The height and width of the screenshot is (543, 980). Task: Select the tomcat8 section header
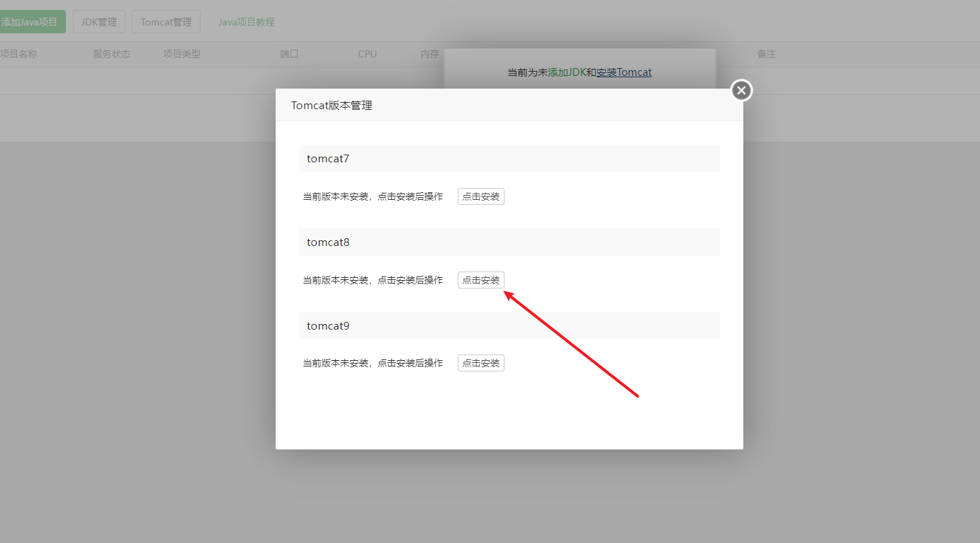[509, 242]
